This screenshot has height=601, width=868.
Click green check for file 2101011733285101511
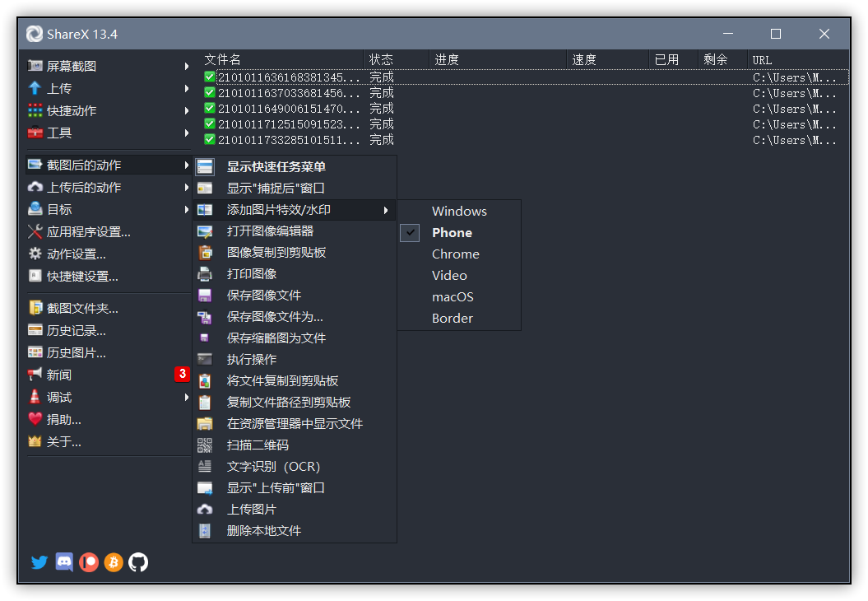(x=209, y=139)
